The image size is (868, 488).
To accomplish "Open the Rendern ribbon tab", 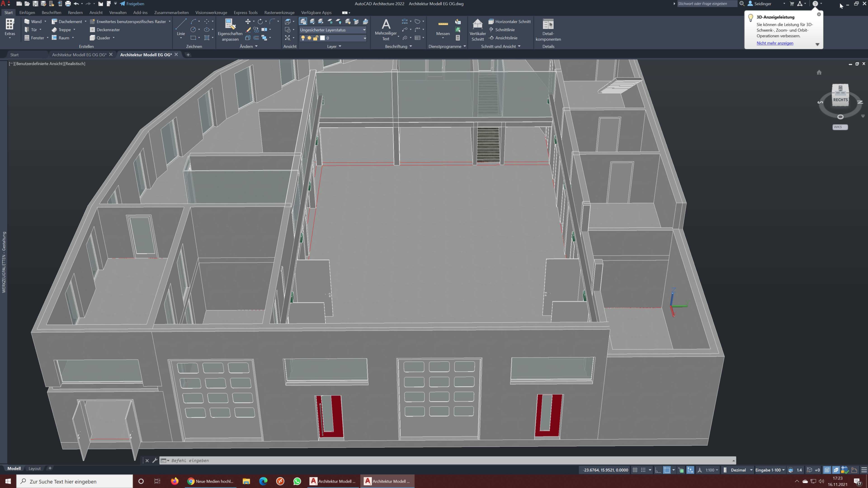I will point(75,13).
